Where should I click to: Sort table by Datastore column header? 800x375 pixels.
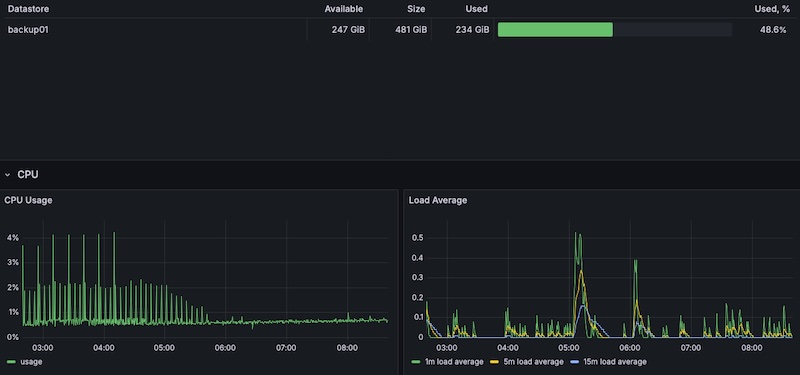pyautogui.click(x=29, y=9)
